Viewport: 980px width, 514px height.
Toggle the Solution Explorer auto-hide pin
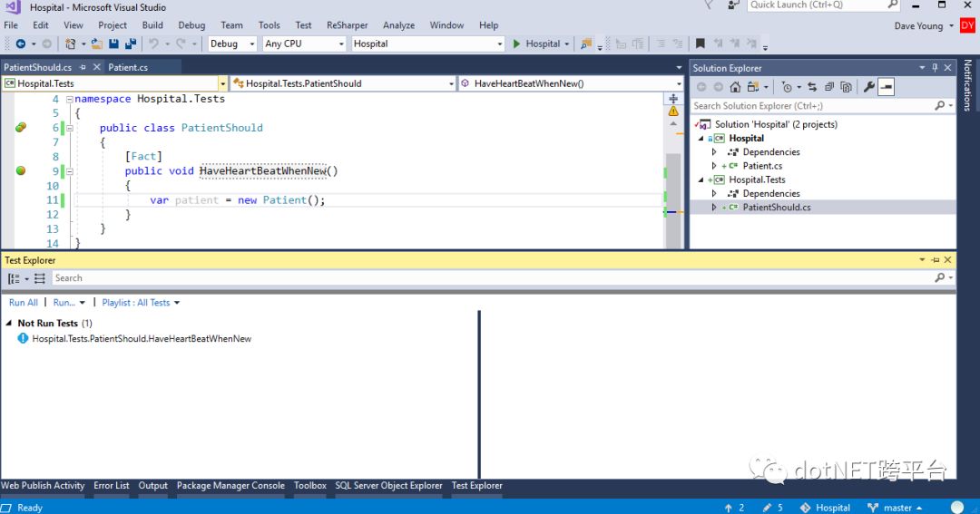click(x=935, y=67)
